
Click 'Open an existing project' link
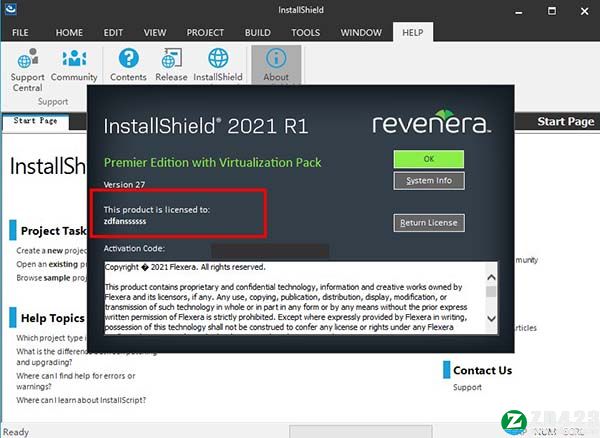pyautogui.click(x=52, y=264)
